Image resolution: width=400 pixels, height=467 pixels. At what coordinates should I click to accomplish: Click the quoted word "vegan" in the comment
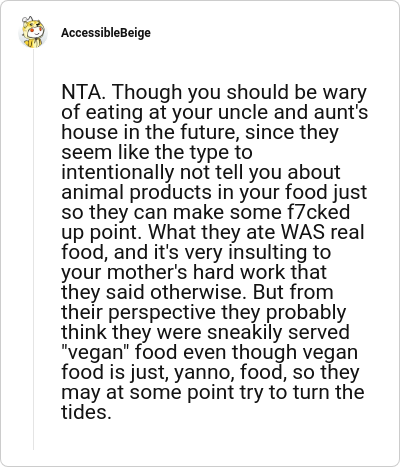[95, 352]
